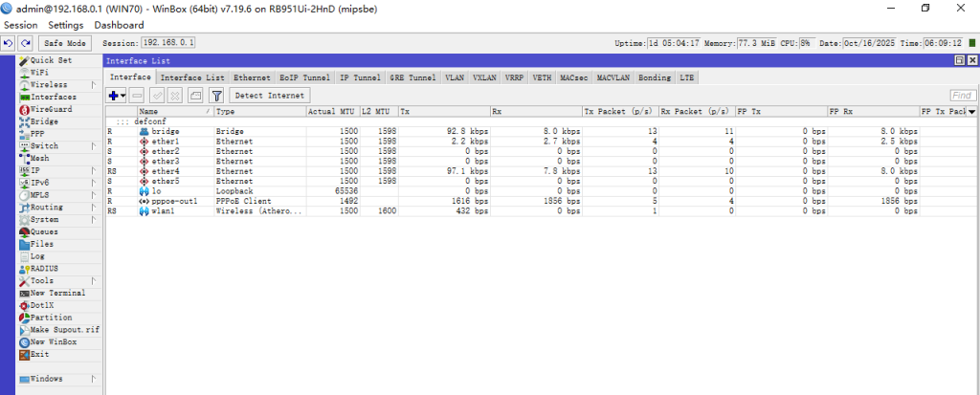Open New Terminal in sidebar
The height and width of the screenshot is (395, 980).
pos(57,293)
